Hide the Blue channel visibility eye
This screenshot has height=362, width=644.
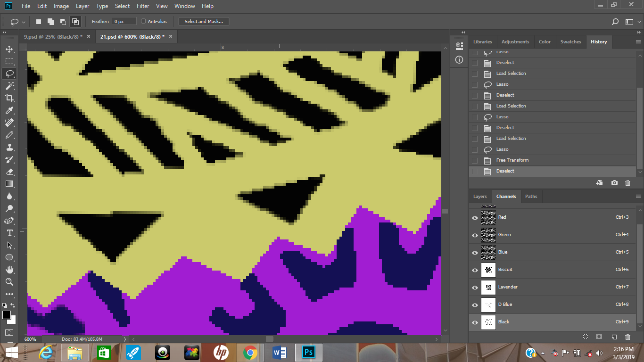[x=475, y=252]
